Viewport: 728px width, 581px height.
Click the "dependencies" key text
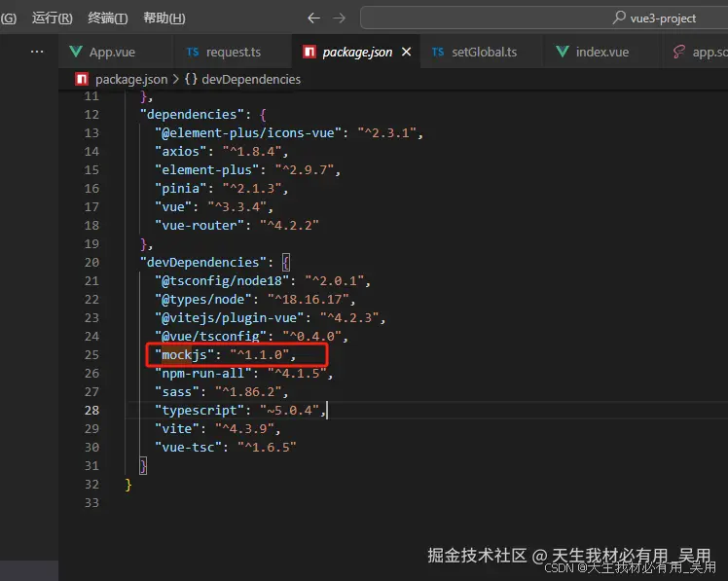[x=192, y=115]
